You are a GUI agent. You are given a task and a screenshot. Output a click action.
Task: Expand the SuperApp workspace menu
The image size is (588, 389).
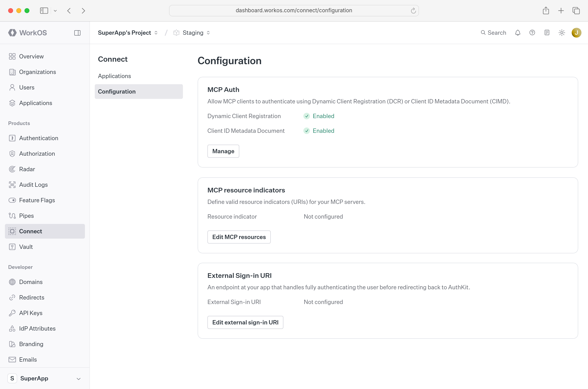point(45,378)
